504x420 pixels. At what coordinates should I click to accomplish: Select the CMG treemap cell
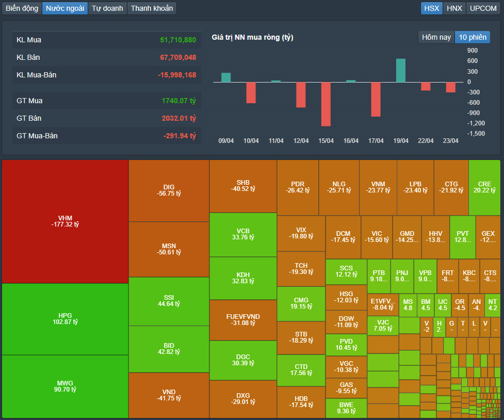click(x=301, y=303)
